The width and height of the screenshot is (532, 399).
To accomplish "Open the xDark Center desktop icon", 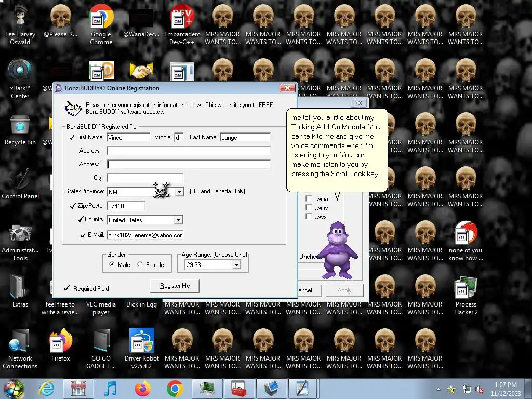I will tap(20, 79).
